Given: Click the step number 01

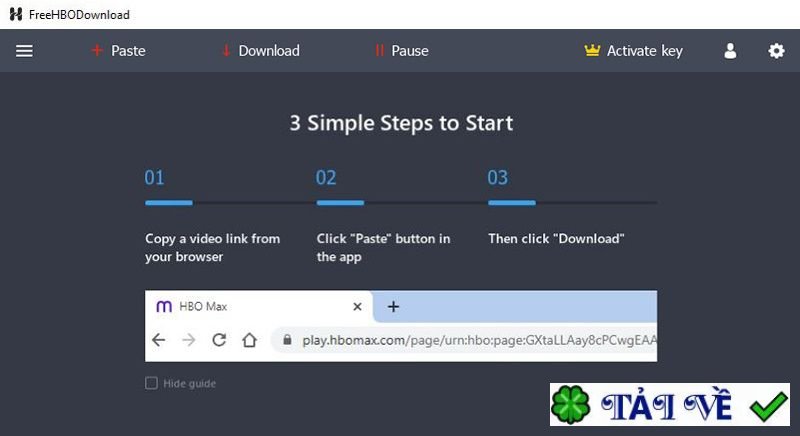Looking at the screenshot, I should pos(155,177).
